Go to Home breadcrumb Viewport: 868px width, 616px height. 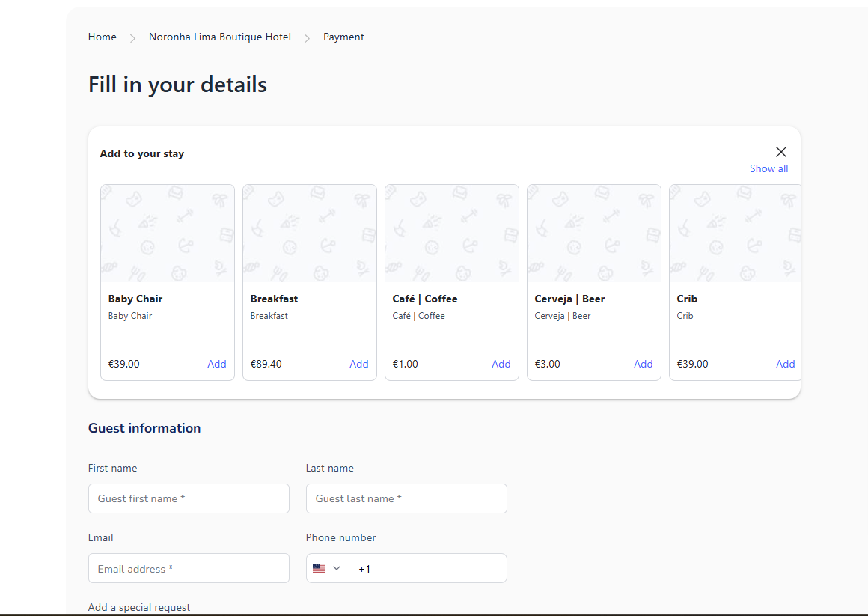(x=103, y=37)
